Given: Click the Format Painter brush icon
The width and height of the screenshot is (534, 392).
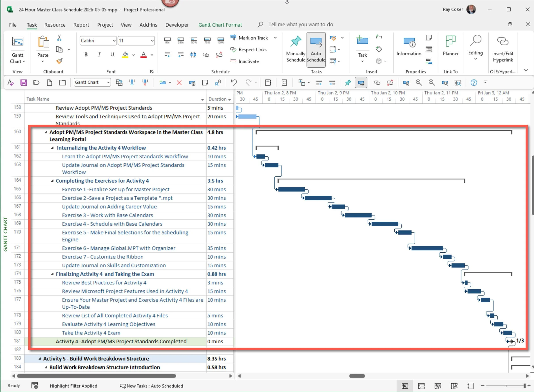Looking at the screenshot, I should [x=59, y=61].
